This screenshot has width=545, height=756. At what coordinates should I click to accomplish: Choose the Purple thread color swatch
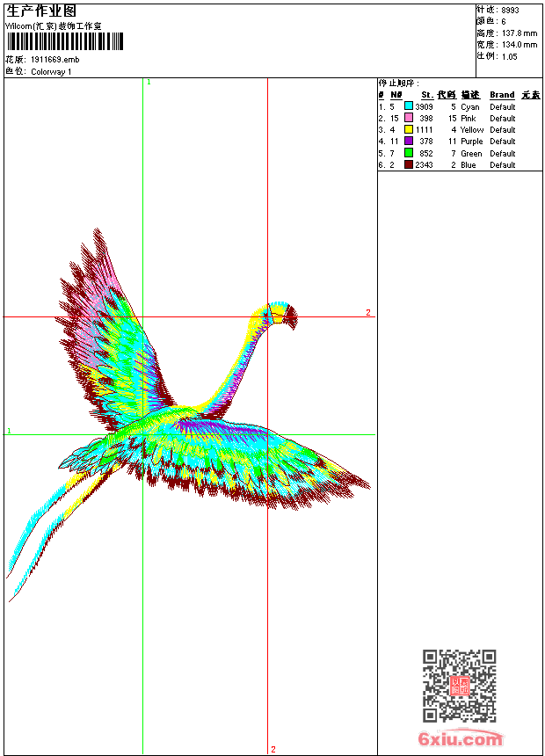[x=409, y=141]
